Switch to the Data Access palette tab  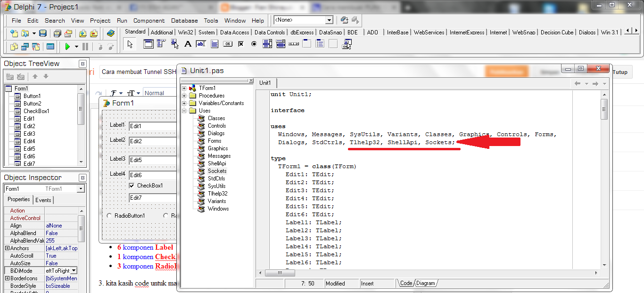(234, 33)
